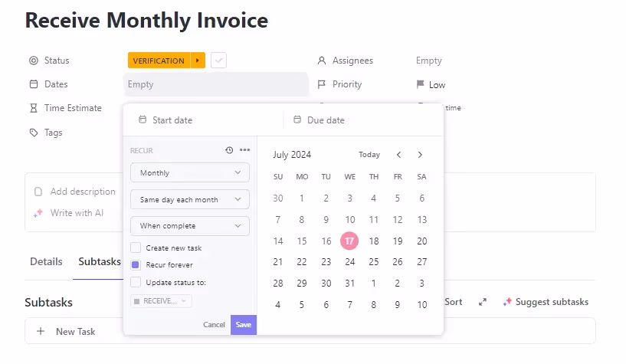The height and width of the screenshot is (364, 626).
Task: Go to previous month in calendar
Action: click(x=398, y=155)
